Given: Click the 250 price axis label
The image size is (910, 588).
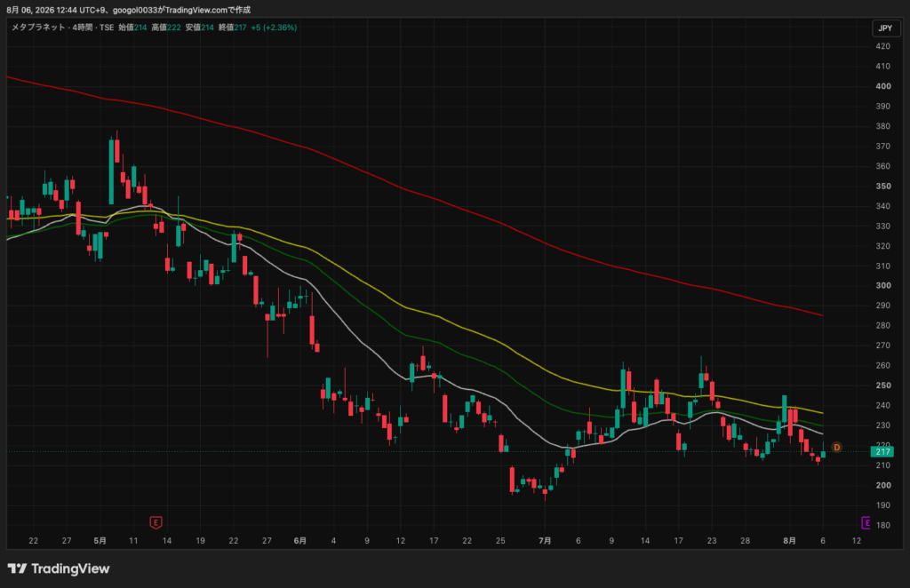Looking at the screenshot, I should [883, 385].
